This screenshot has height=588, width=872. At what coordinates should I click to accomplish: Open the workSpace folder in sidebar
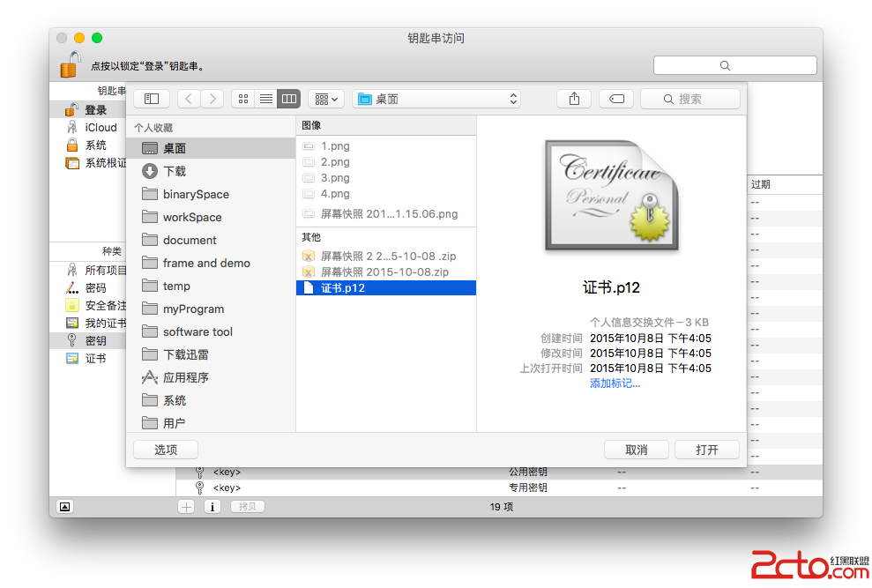[x=191, y=217]
